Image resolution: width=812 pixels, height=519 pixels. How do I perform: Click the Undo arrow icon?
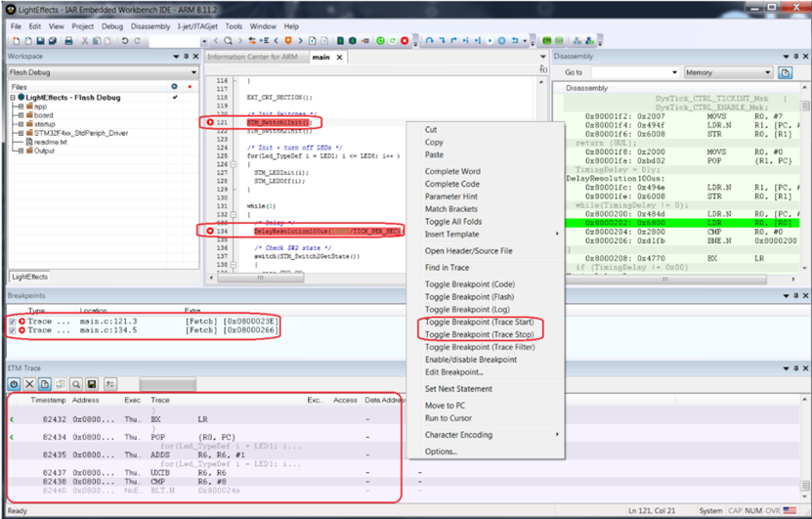[x=125, y=41]
